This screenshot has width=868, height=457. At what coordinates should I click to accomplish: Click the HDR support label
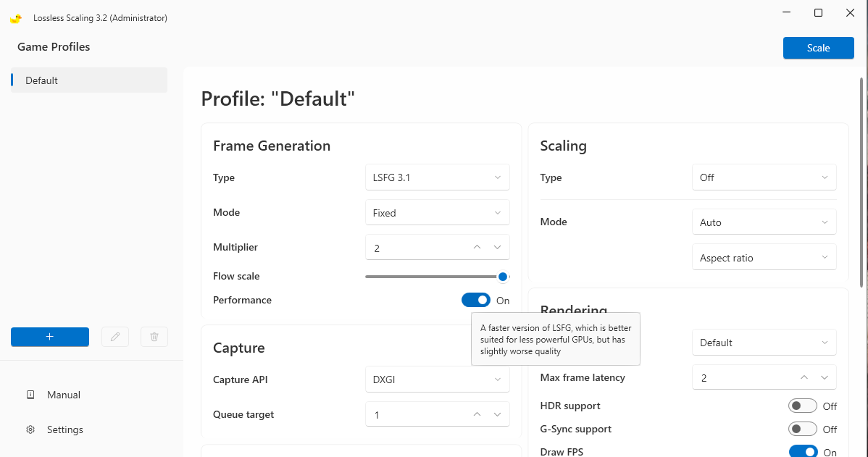pyautogui.click(x=570, y=406)
